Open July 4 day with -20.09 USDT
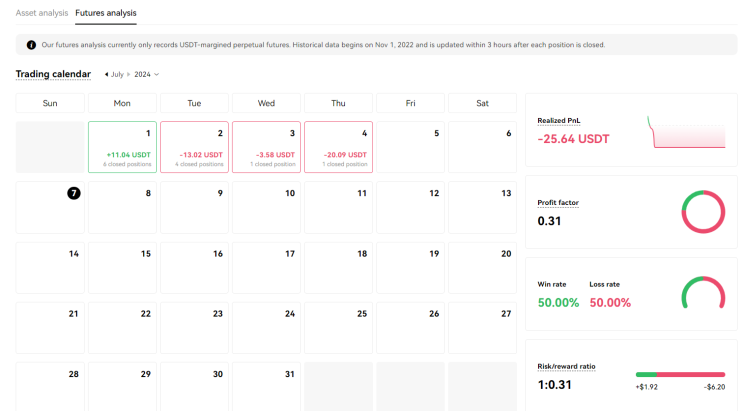 [338, 147]
